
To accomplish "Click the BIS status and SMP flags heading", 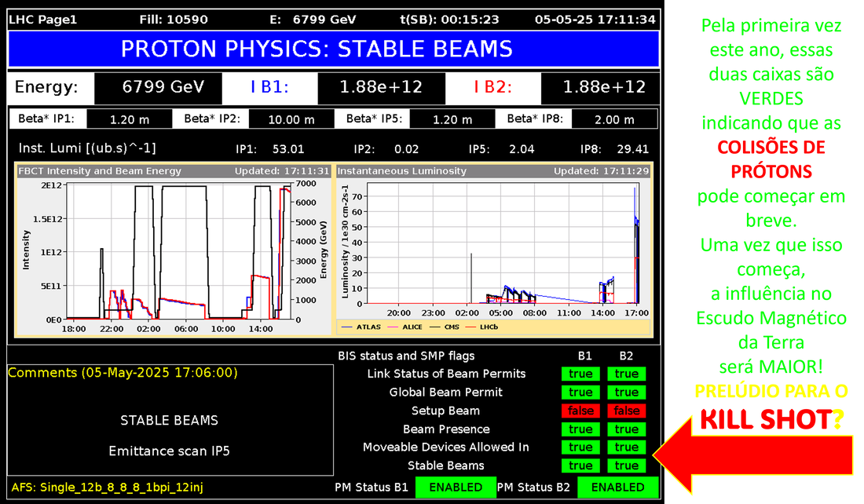I will 406,356.
